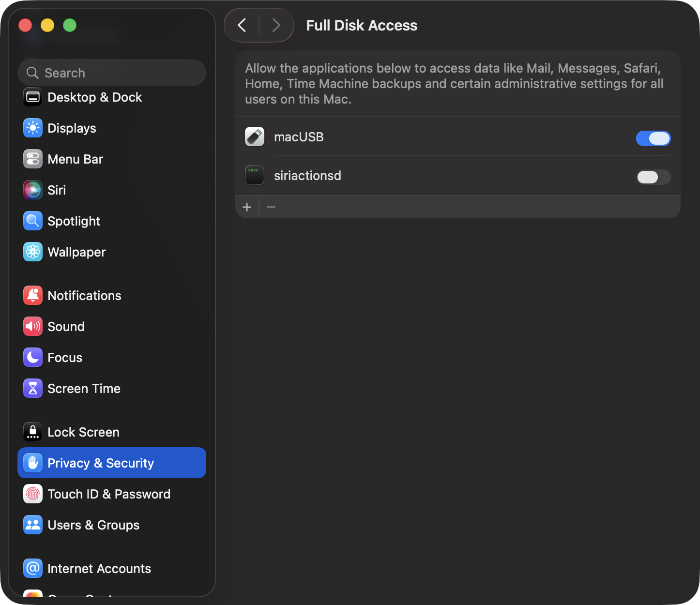Focus the Search field
Viewport: 700px width, 605px height.
point(112,73)
